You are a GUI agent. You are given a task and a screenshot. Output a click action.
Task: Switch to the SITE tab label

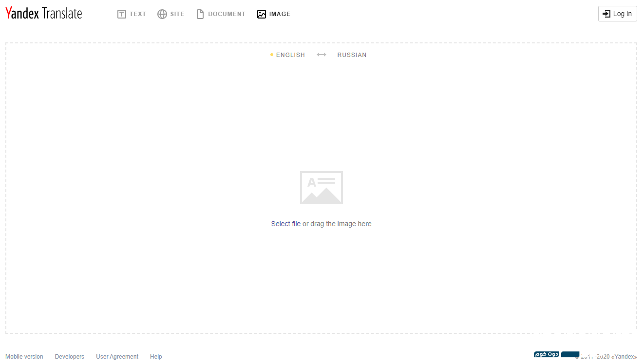tap(177, 14)
